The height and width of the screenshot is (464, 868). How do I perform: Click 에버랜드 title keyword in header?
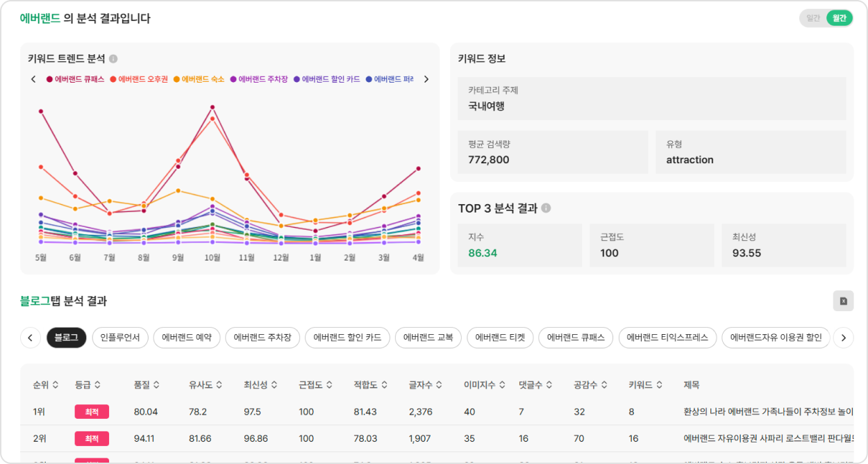pos(40,19)
